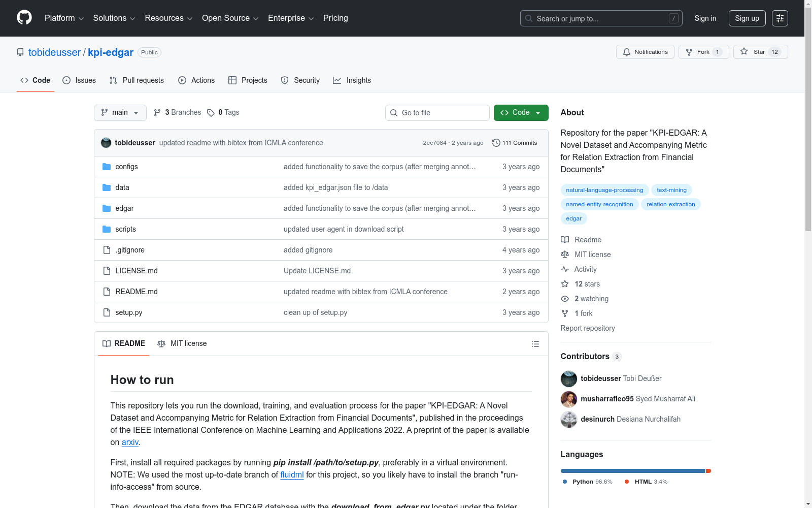Click the Sign up button

tap(747, 18)
